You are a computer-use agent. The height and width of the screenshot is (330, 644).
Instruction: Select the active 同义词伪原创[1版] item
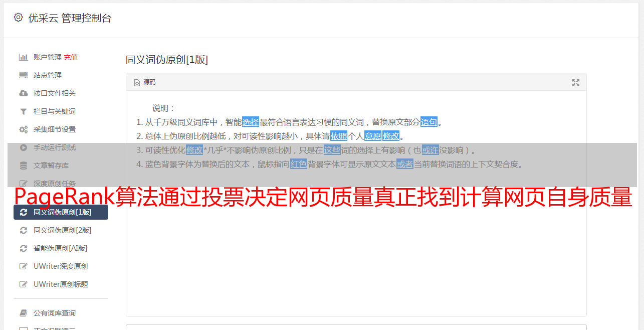point(61,212)
